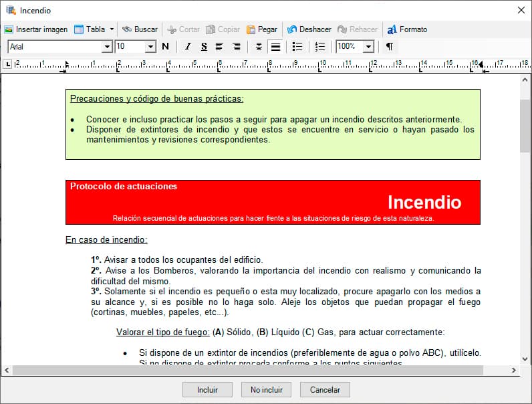Click the Cancelar button
Image resolution: width=532 pixels, height=404 pixels.
pyautogui.click(x=325, y=390)
